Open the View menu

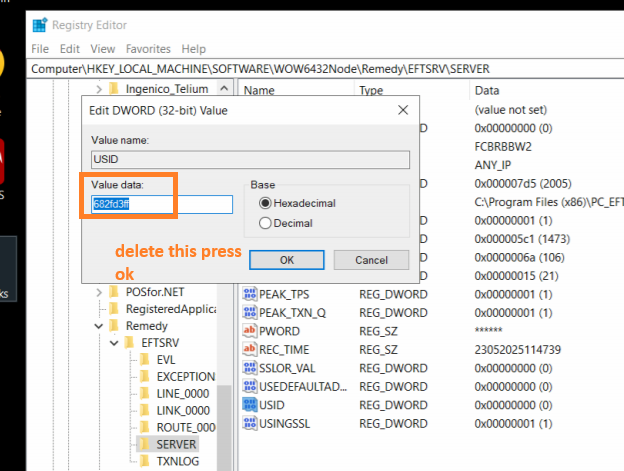point(103,49)
